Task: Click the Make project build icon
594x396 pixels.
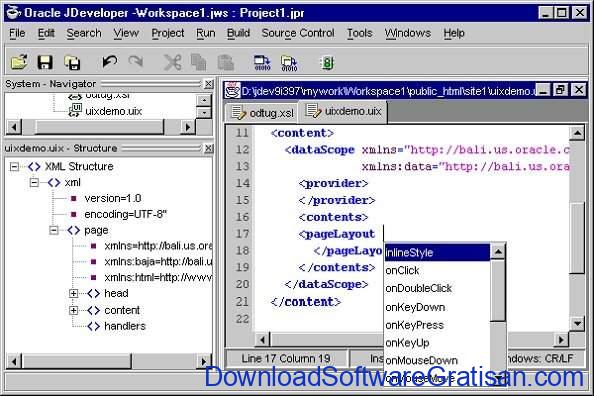Action: click(x=262, y=63)
